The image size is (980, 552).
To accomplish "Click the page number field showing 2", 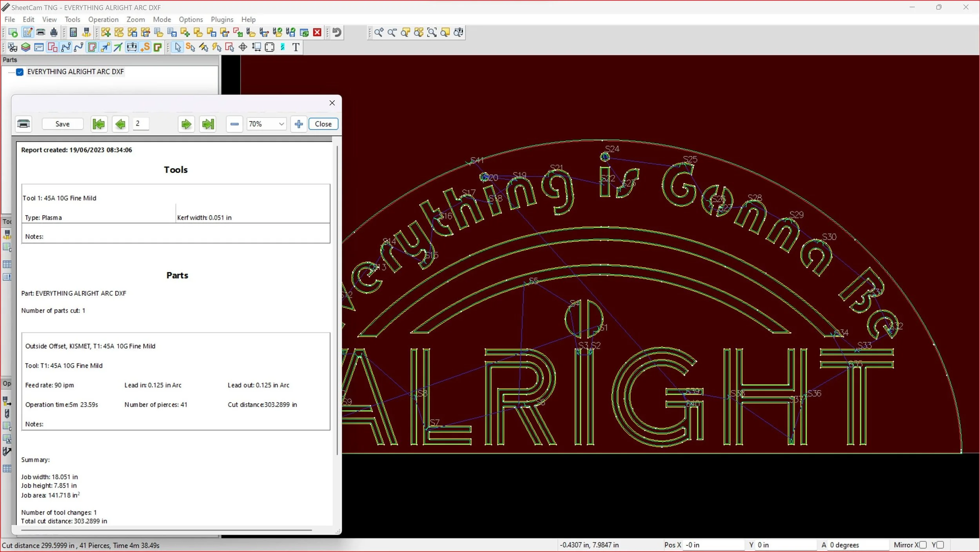I will pyautogui.click(x=141, y=123).
